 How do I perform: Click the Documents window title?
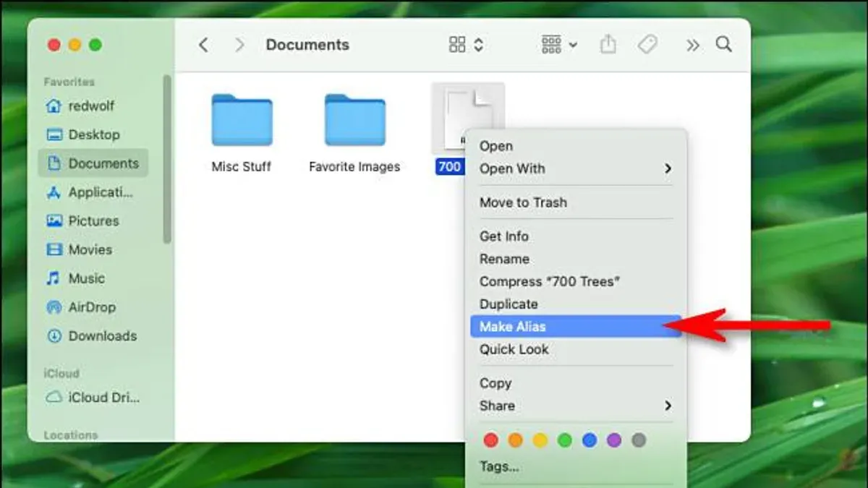307,45
